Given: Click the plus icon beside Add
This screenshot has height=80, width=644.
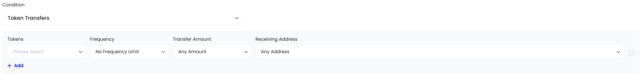Looking at the screenshot, I should [9, 66].
